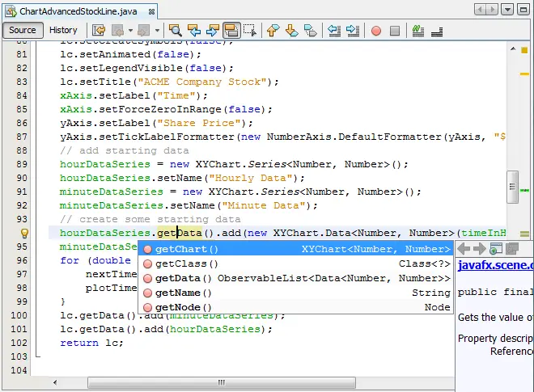The height and width of the screenshot is (392, 534).
Task: Switch to Source view
Action: point(23,30)
